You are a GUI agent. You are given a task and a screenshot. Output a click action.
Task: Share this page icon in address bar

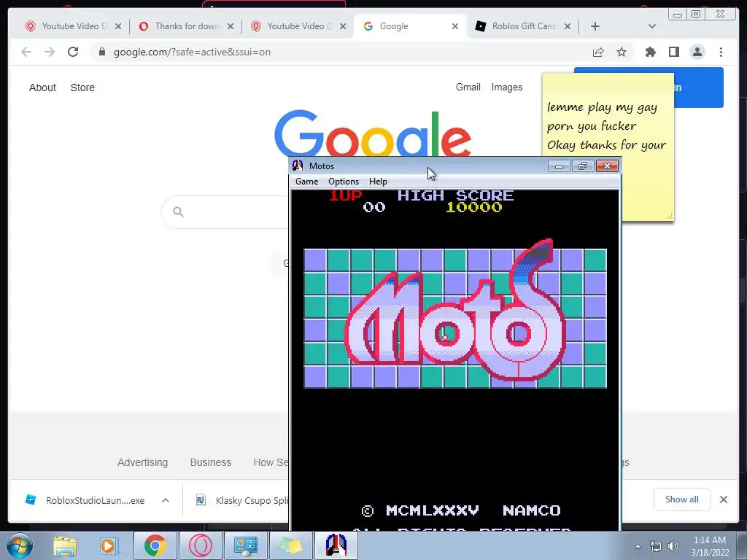coord(598,52)
